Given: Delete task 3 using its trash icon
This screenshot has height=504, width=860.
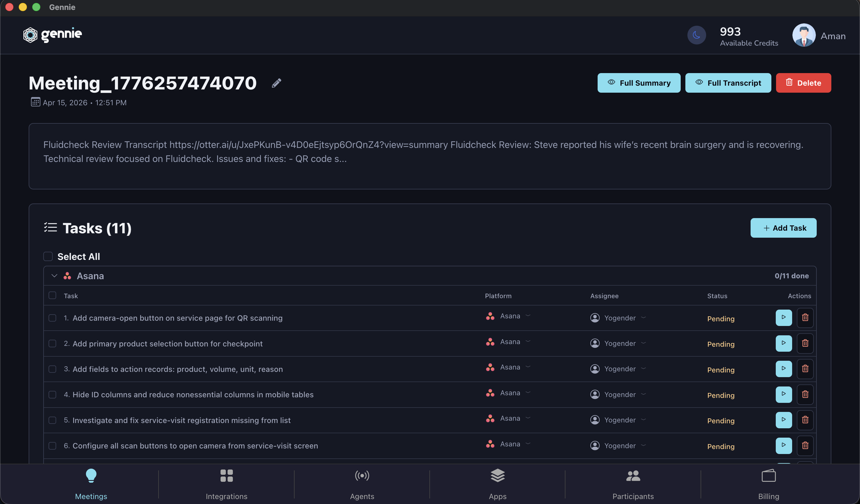Looking at the screenshot, I should click(805, 369).
